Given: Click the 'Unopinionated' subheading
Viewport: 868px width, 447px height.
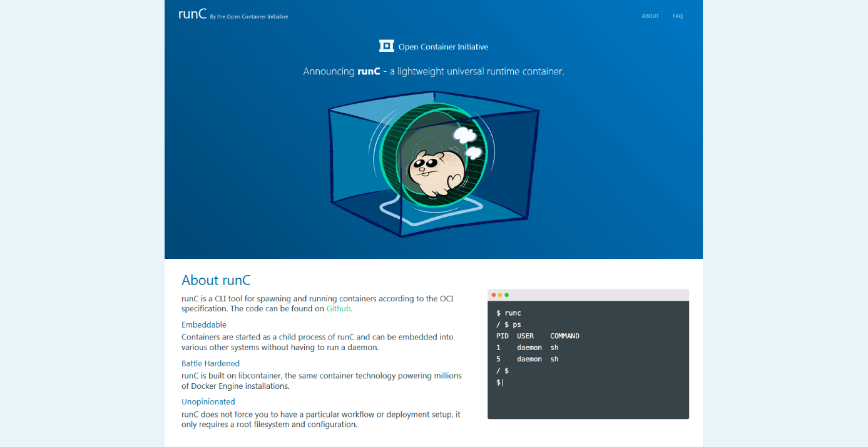Looking at the screenshot, I should pyautogui.click(x=208, y=401).
